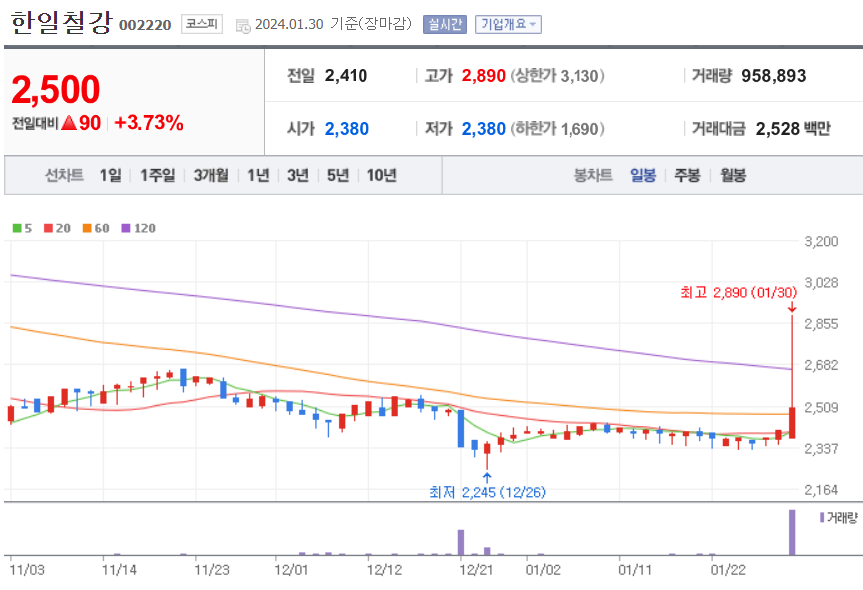This screenshot has width=863, height=590.
Task: Click the 01/22 date axis label
Action: (x=728, y=570)
